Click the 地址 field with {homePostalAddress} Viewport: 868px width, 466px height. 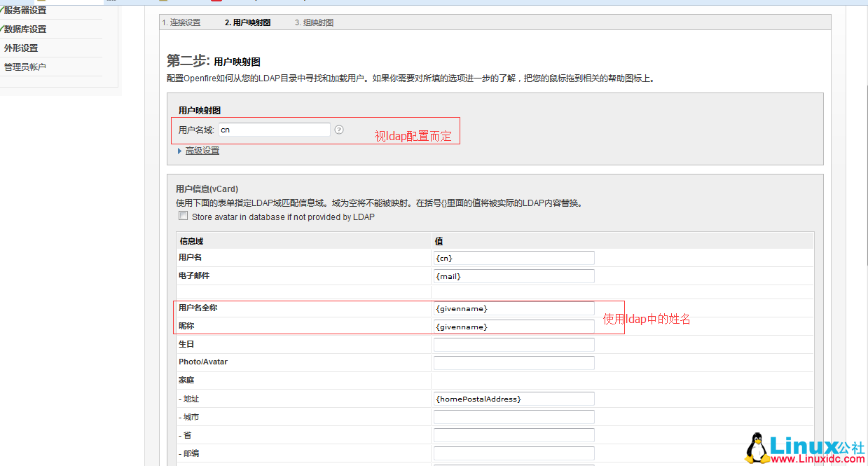[x=514, y=399]
